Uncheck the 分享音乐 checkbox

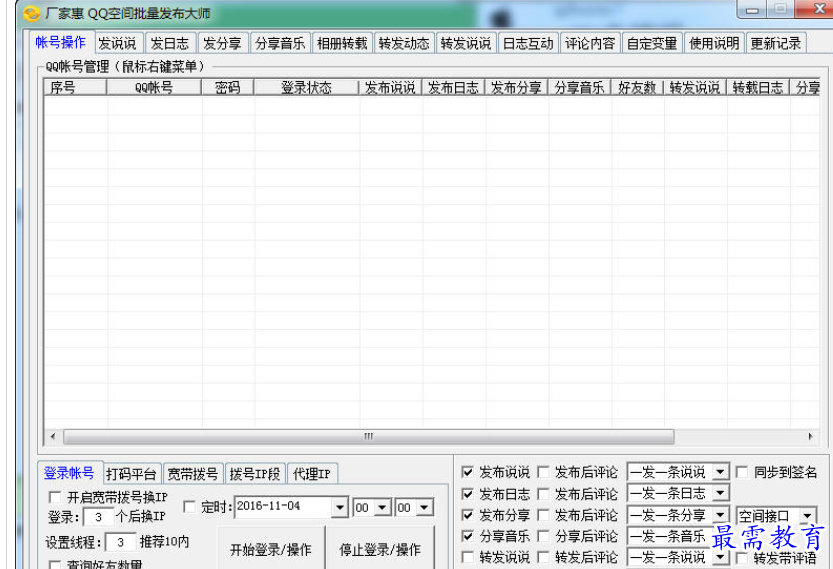[x=468, y=536]
